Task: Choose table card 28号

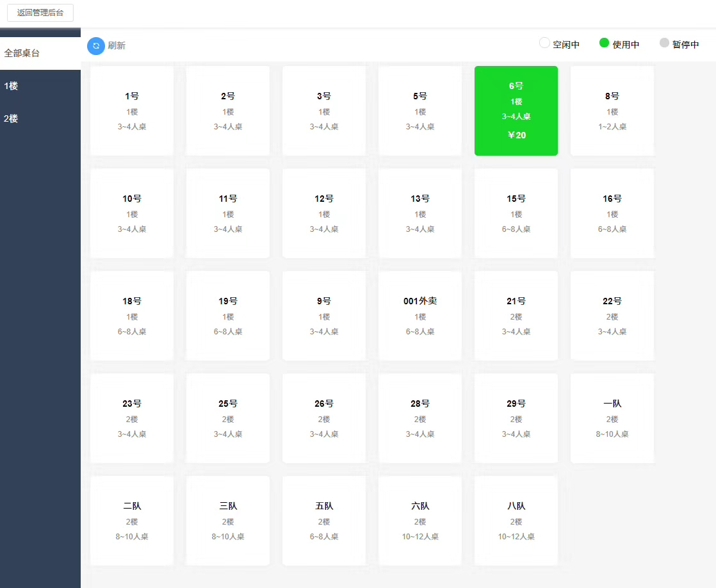Action: pos(420,418)
